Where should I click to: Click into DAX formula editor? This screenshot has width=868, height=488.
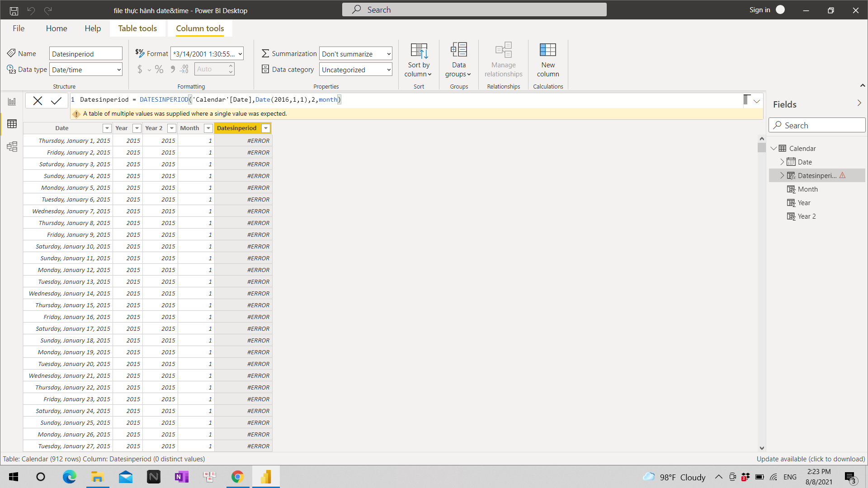point(407,100)
